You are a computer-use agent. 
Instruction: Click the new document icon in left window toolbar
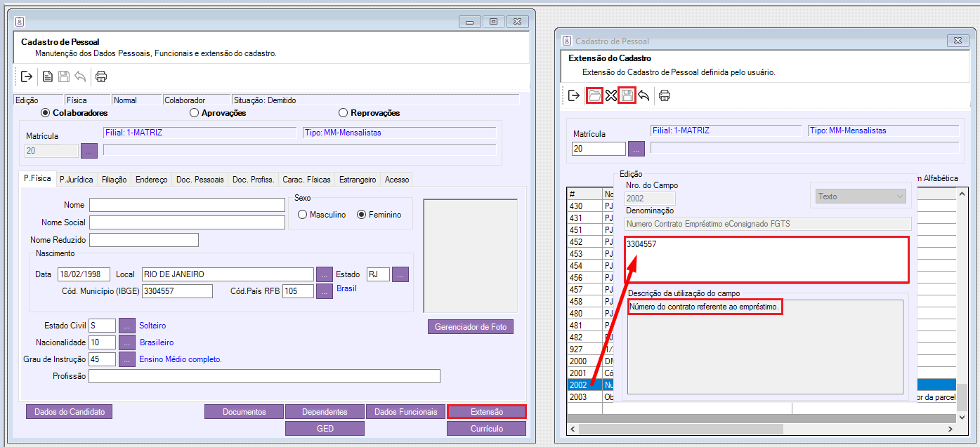coord(48,76)
